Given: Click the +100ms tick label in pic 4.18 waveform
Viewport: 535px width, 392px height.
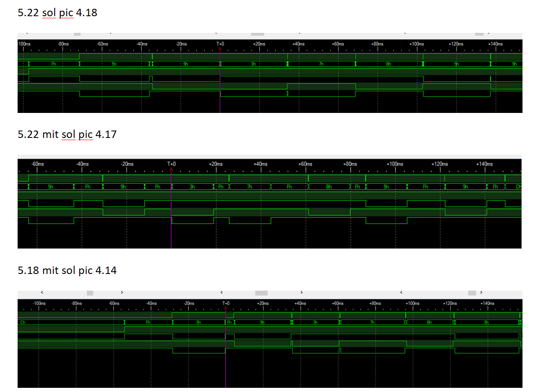Looking at the screenshot, I should point(416,44).
